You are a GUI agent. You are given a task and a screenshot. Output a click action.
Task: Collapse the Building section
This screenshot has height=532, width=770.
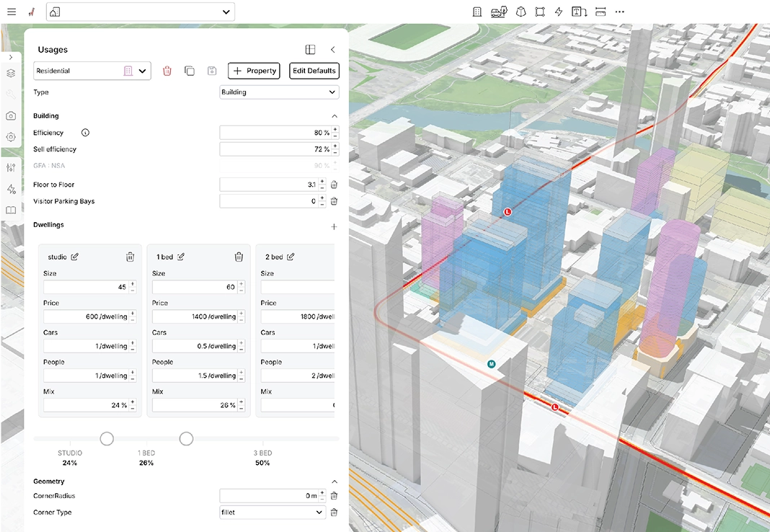click(334, 116)
